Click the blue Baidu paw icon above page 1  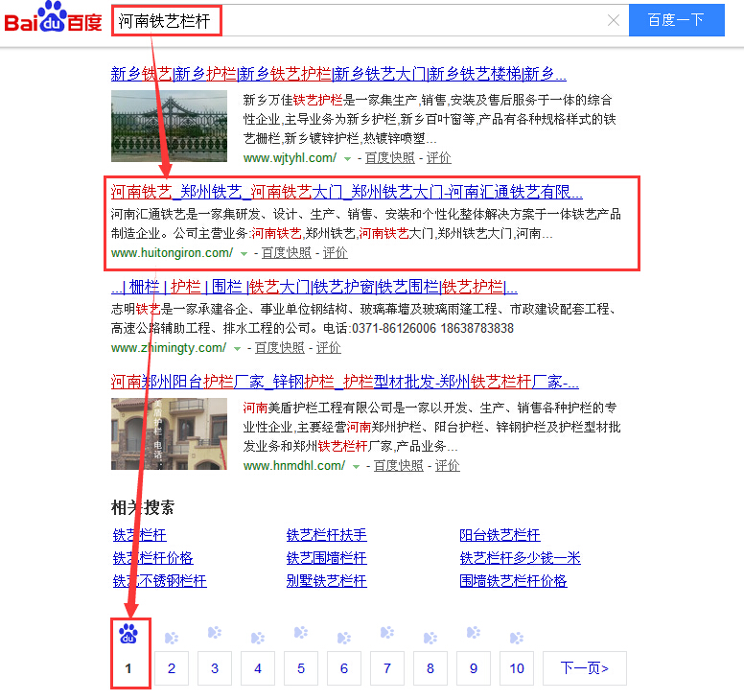tap(128, 634)
